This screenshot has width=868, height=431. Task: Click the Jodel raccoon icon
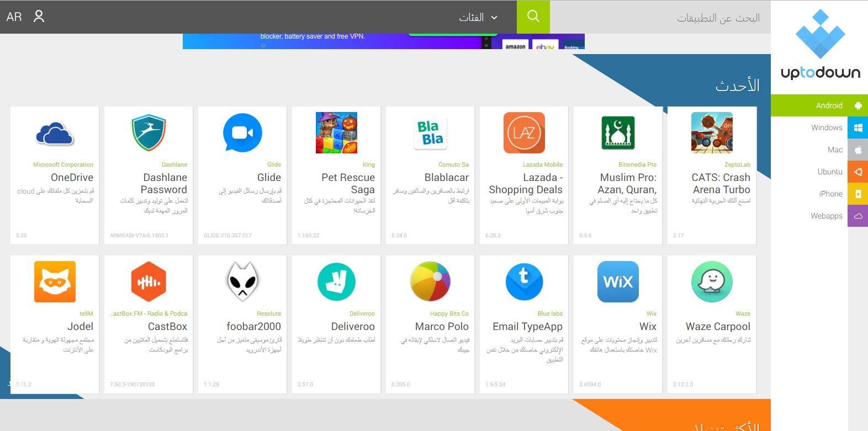[x=55, y=282]
